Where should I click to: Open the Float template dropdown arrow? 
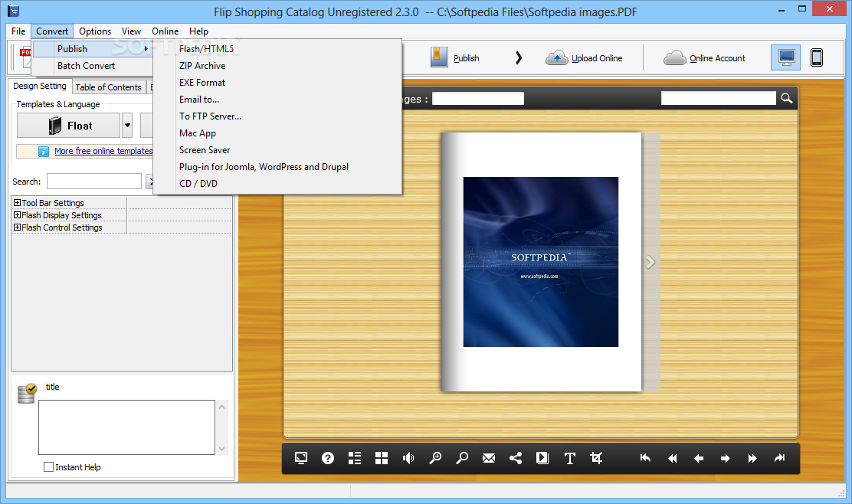tap(127, 126)
